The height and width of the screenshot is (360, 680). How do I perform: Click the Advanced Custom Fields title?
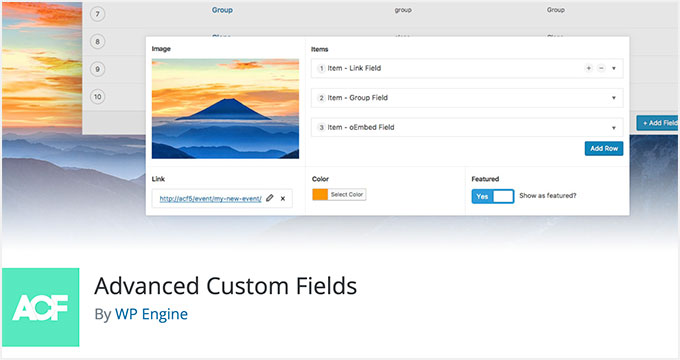pos(226,286)
